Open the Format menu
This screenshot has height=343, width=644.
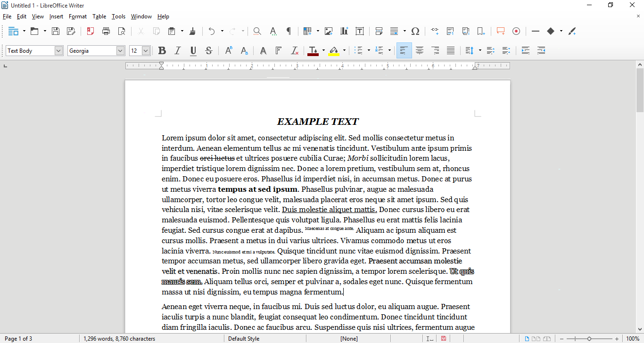[x=77, y=16]
